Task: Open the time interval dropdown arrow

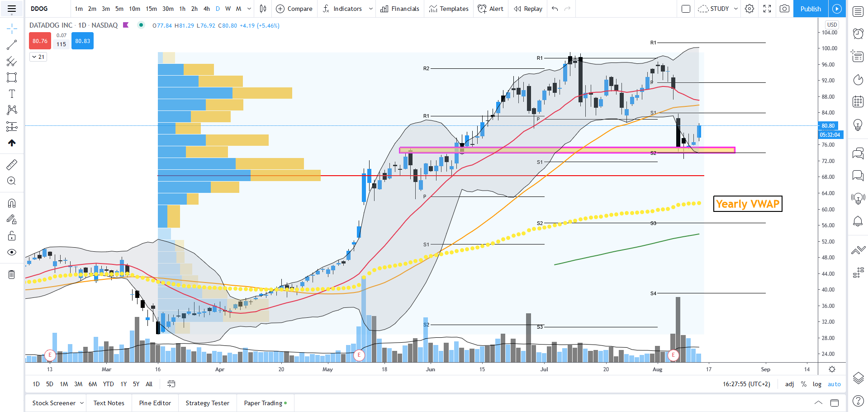Action: 249,9
